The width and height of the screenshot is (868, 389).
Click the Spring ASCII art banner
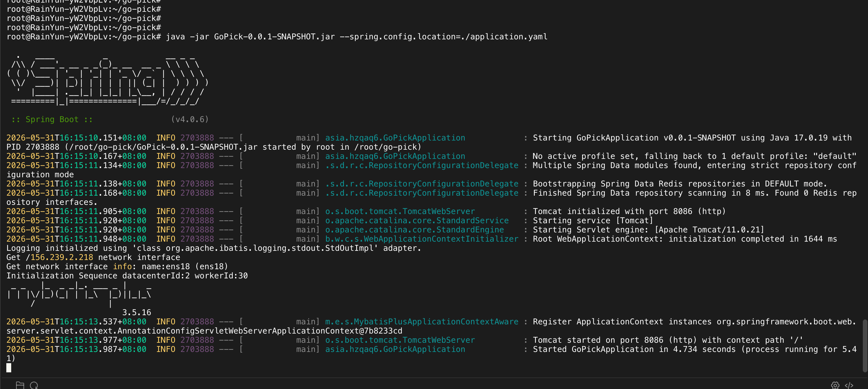point(108,80)
